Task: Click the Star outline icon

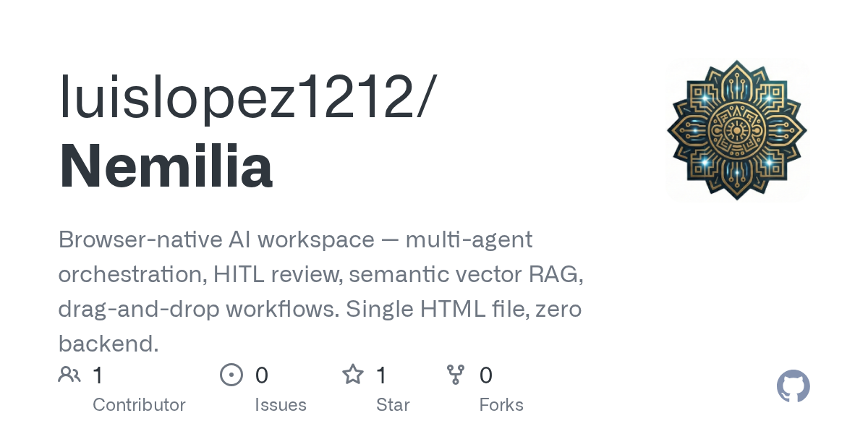Action: pyautogui.click(x=353, y=375)
